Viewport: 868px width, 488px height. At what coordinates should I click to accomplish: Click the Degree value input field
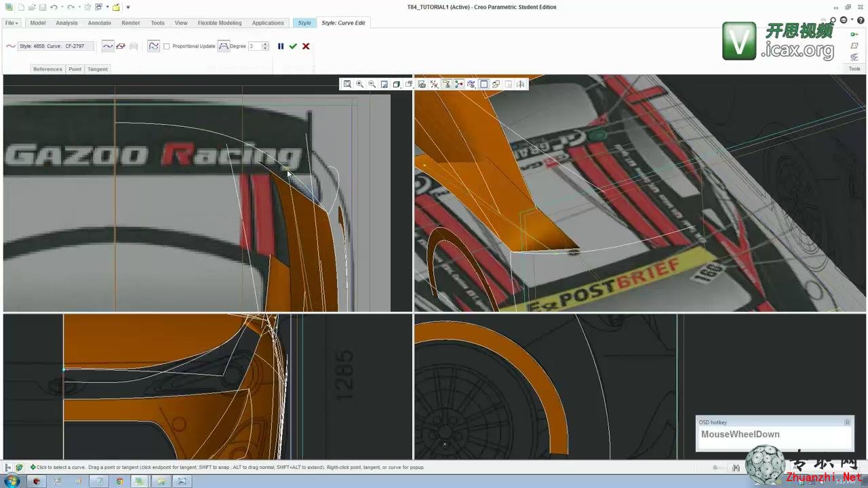pyautogui.click(x=255, y=46)
